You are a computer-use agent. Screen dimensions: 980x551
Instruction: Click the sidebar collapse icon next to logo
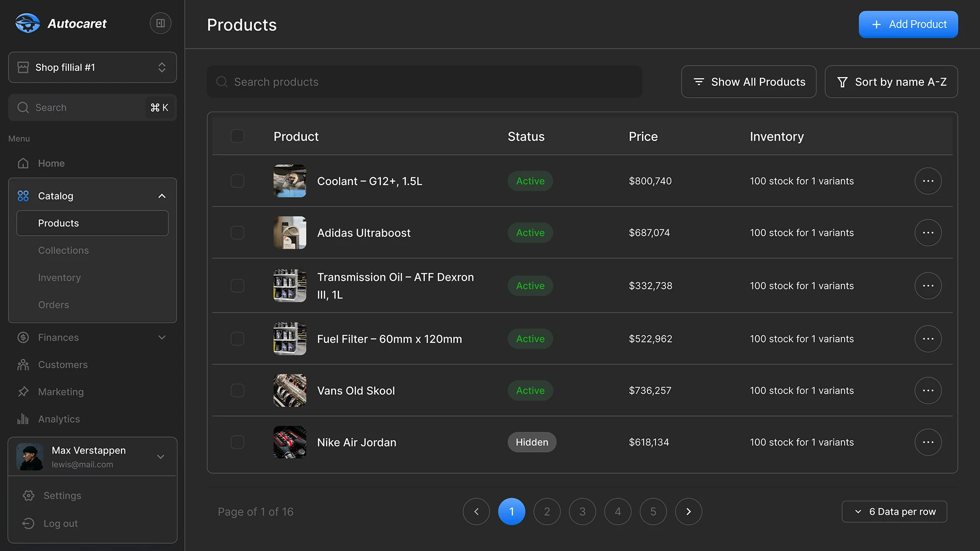(160, 23)
